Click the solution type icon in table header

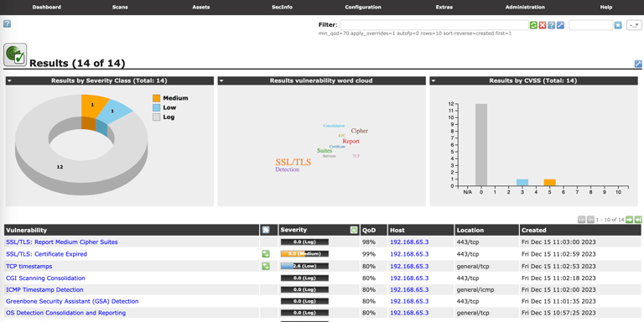coord(266,230)
